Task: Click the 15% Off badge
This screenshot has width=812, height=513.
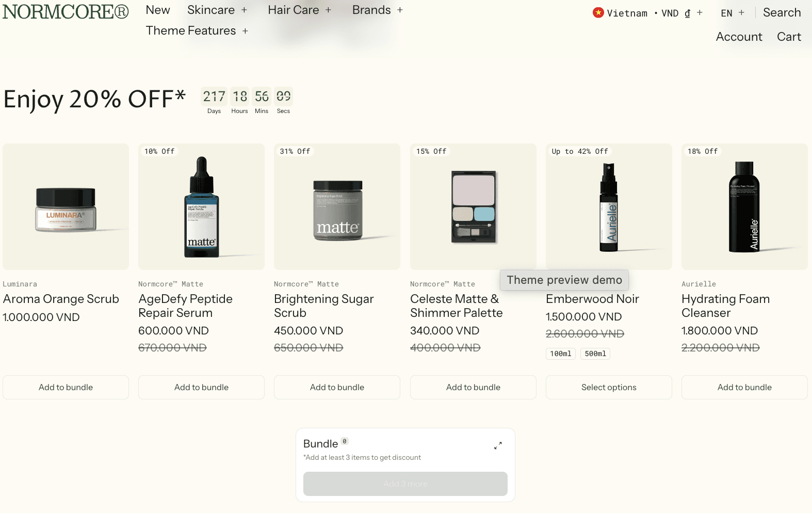Action: click(x=431, y=151)
